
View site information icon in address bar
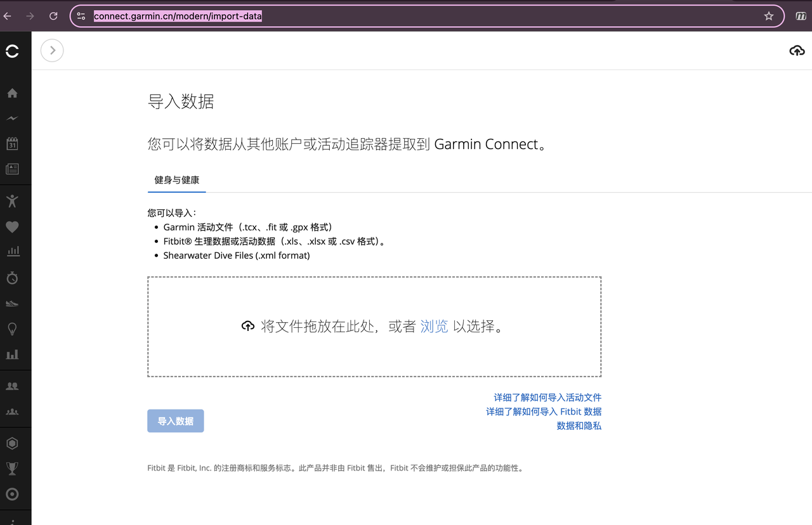pos(81,16)
